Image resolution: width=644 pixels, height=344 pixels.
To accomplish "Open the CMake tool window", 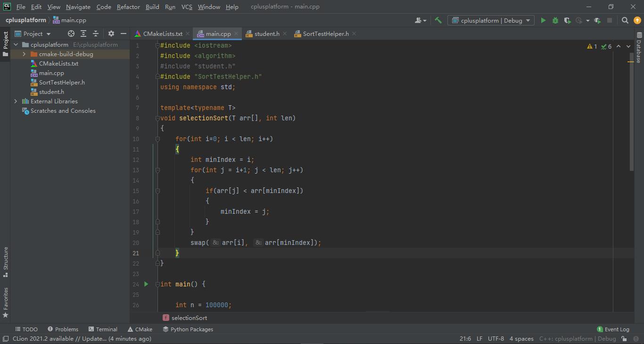I will [x=140, y=329].
